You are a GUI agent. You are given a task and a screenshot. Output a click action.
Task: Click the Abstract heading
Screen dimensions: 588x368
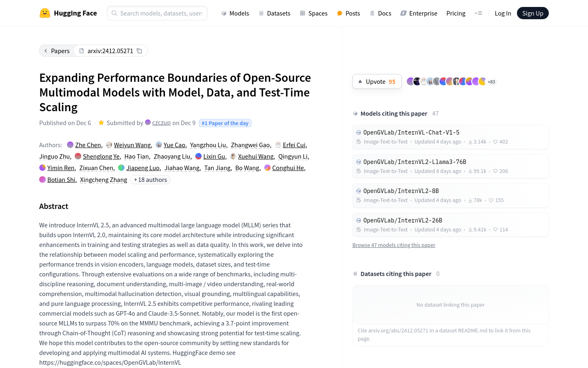[53, 206]
